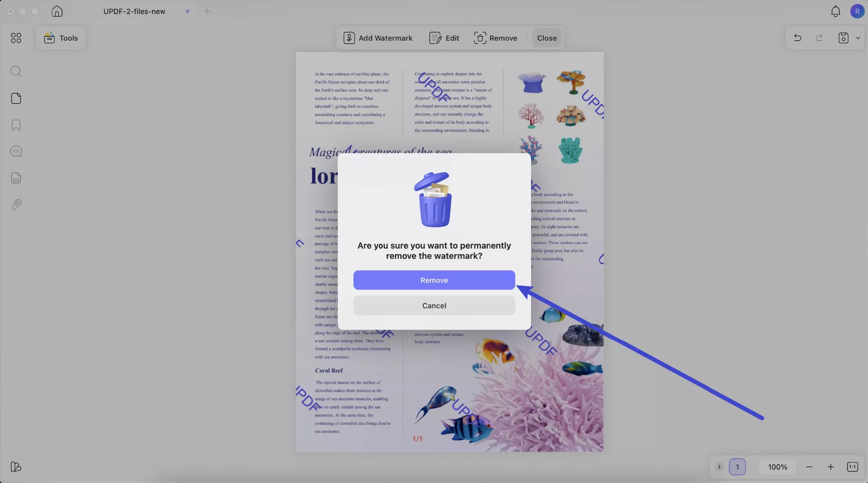Click the search magnifier icon in sidebar
The image size is (868, 483).
click(x=16, y=71)
